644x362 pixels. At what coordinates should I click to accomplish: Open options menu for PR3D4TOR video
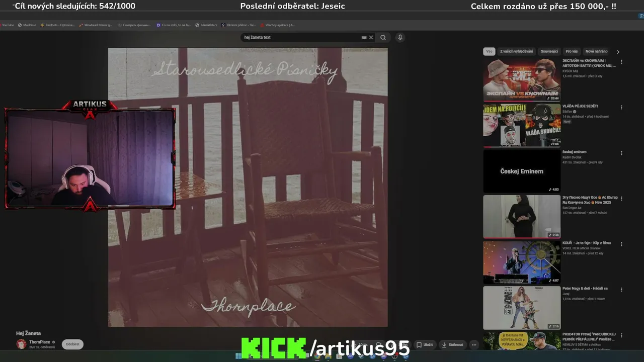tap(621, 335)
